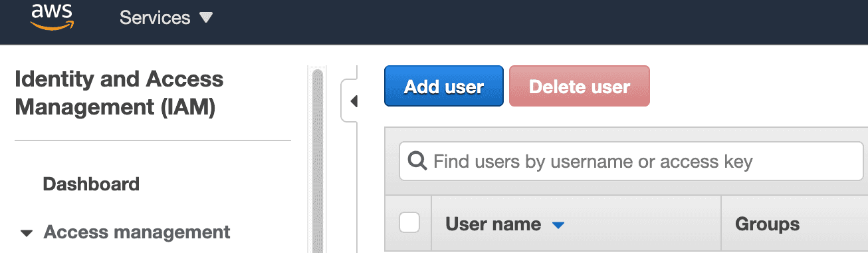Screen dimensions: 868x253
Task: Click the empty dark top navigation bar
Action: click(x=532, y=21)
